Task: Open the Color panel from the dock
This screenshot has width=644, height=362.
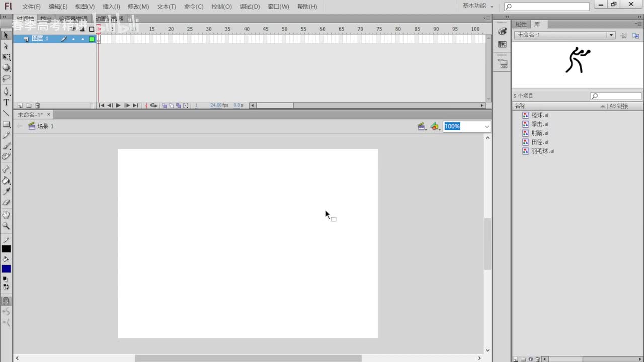Action: (502, 31)
